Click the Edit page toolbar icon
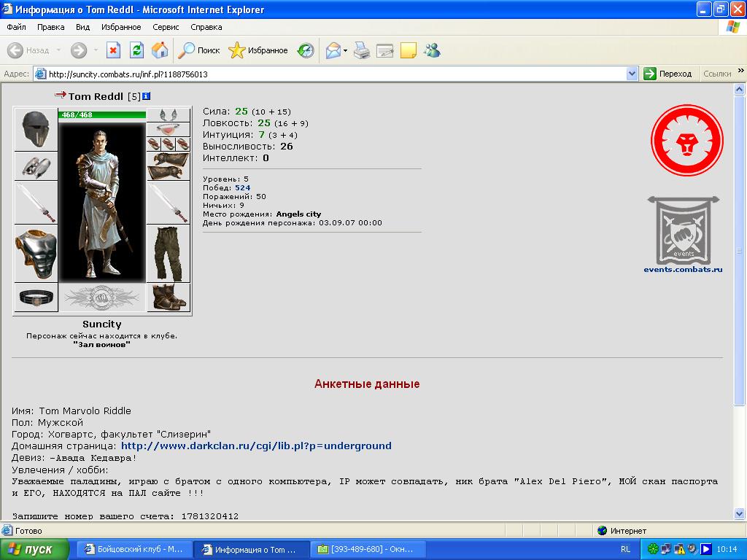 click(384, 50)
